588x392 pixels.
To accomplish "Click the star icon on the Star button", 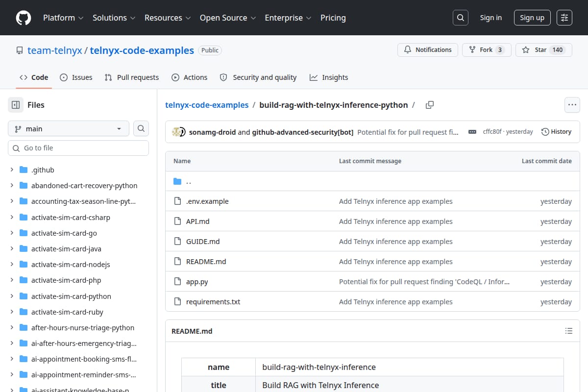I will click(x=526, y=50).
